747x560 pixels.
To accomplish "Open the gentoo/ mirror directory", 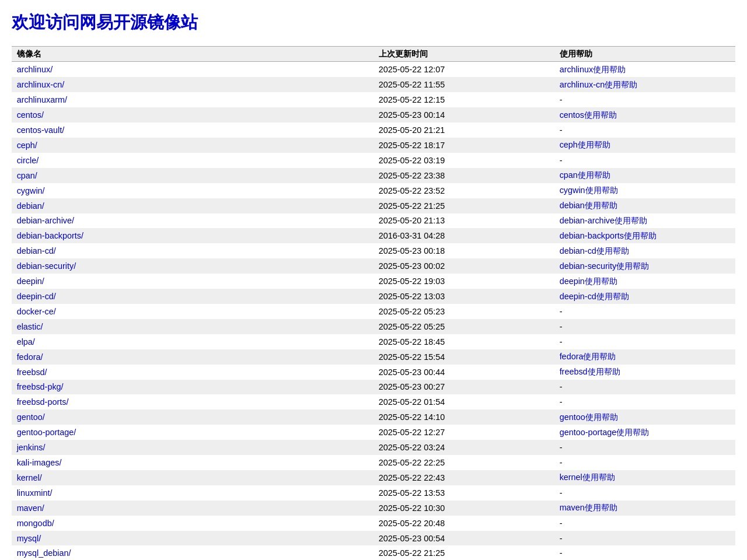I will (30, 417).
